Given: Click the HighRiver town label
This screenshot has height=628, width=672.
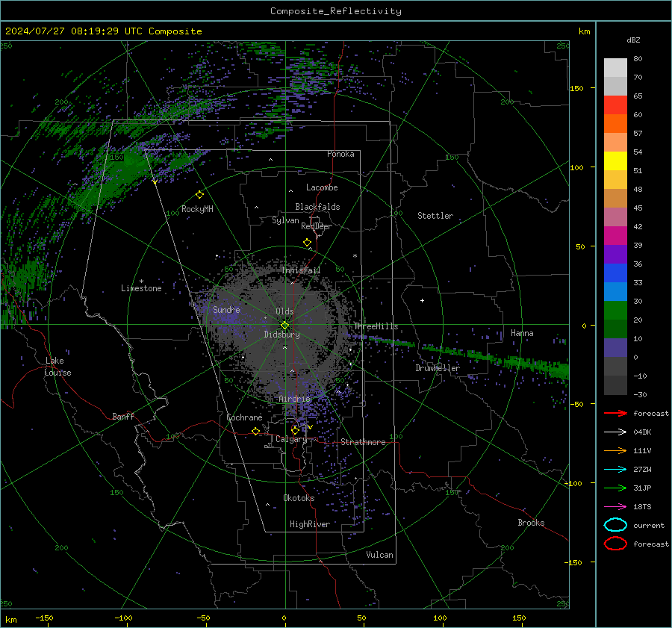Looking at the screenshot, I should [310, 524].
